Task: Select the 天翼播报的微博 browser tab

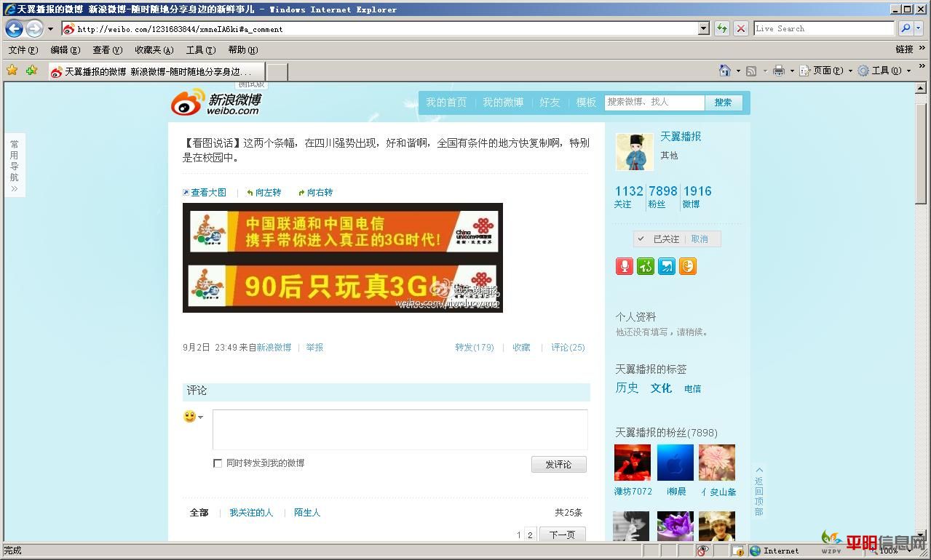Action: click(x=155, y=71)
